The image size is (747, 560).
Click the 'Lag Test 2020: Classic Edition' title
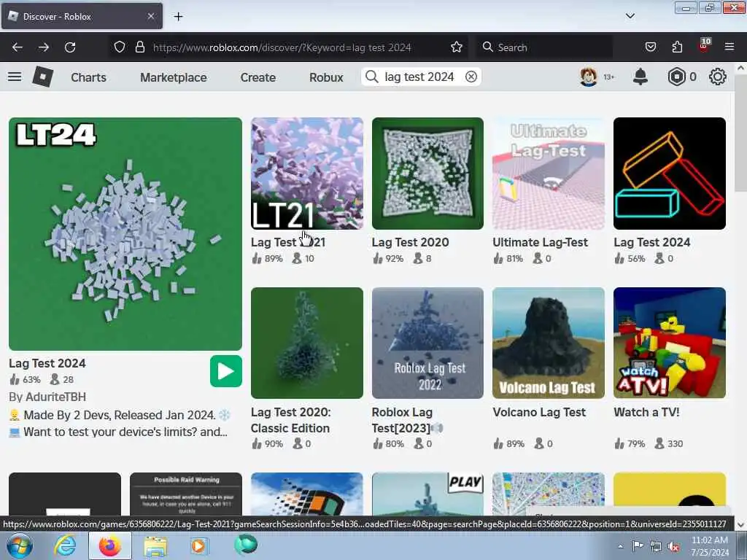290,420
